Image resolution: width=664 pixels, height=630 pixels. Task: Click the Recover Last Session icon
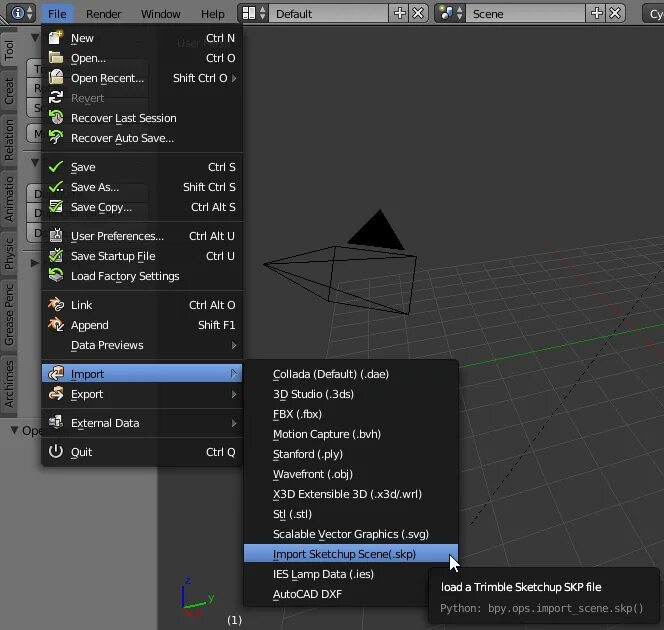(55, 118)
